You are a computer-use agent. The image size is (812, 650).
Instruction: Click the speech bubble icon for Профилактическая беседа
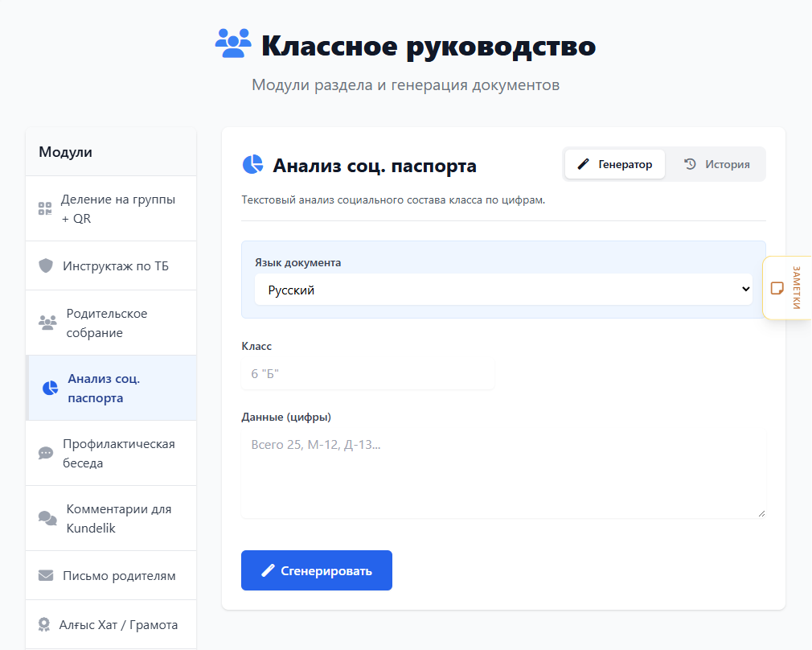[x=46, y=453]
